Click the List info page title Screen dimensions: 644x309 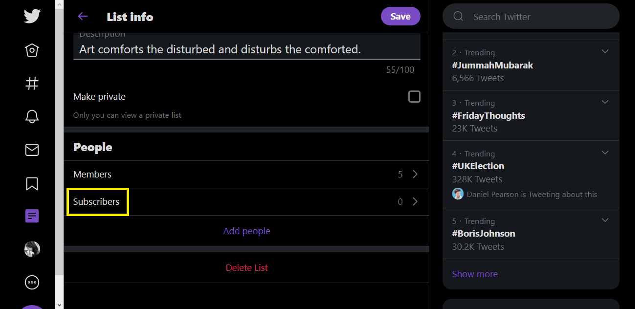click(x=130, y=17)
